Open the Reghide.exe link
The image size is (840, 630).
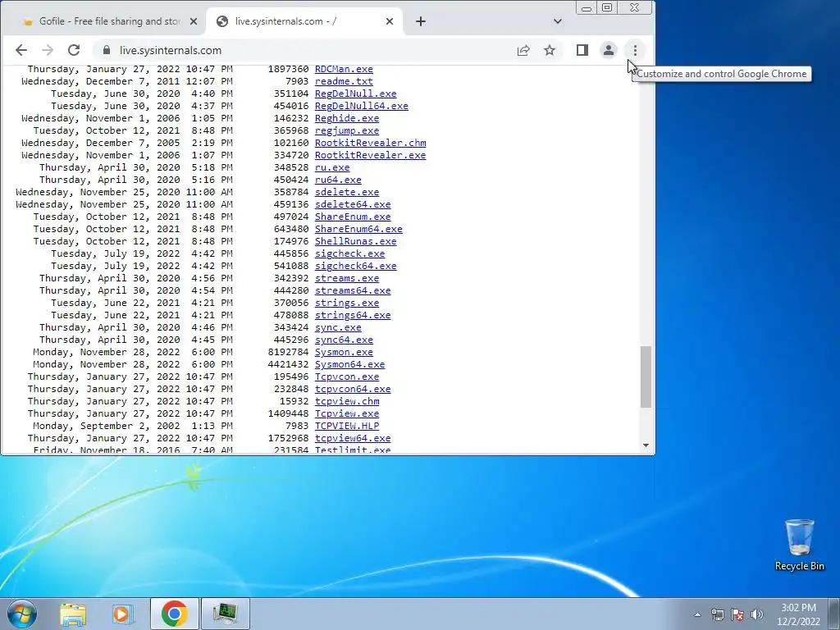pos(347,118)
